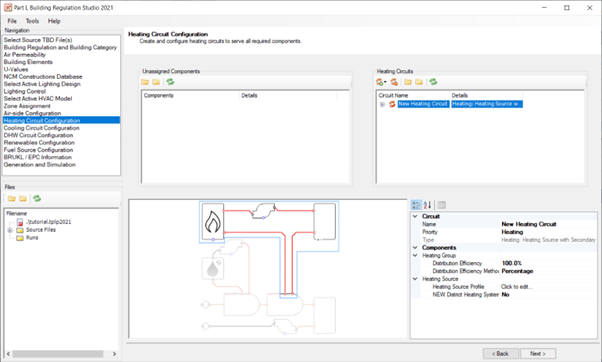Click NEW District Heating System No value
Image resolution: width=602 pixels, height=362 pixels.
coord(548,294)
